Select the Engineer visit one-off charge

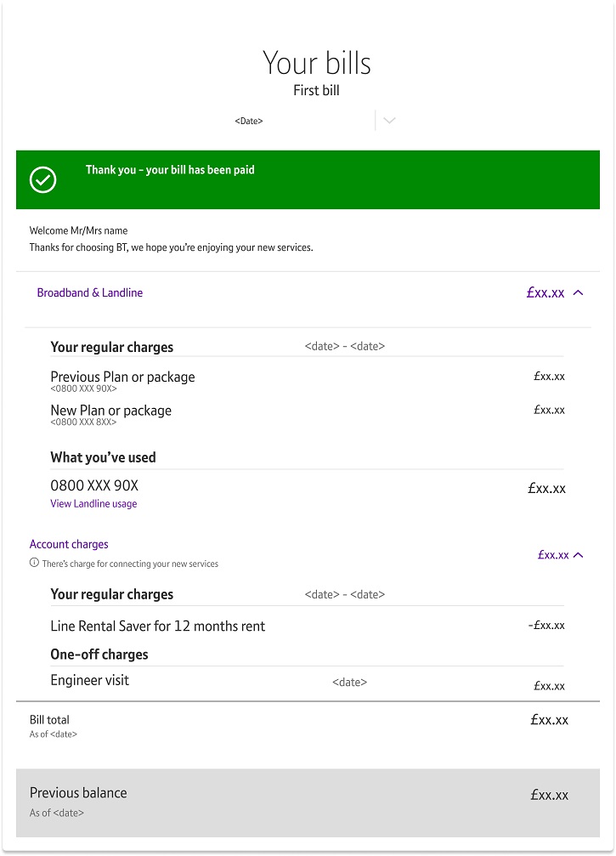pyautogui.click(x=89, y=680)
